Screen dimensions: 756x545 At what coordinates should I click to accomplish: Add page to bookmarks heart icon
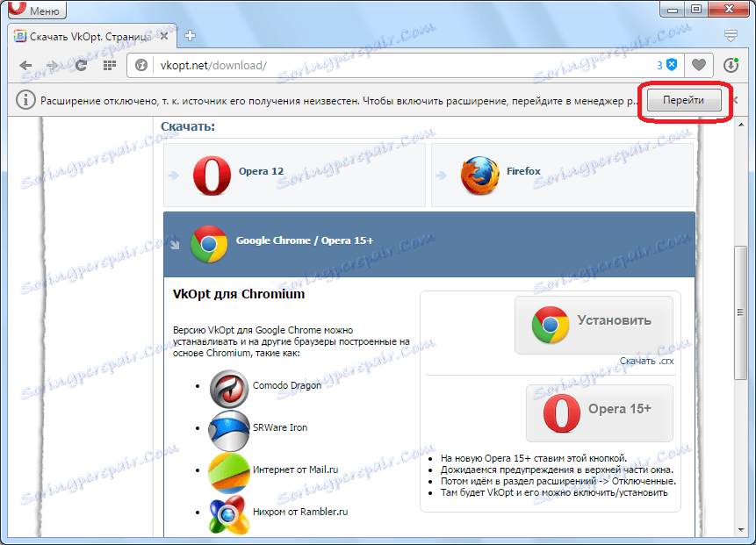pyautogui.click(x=699, y=65)
